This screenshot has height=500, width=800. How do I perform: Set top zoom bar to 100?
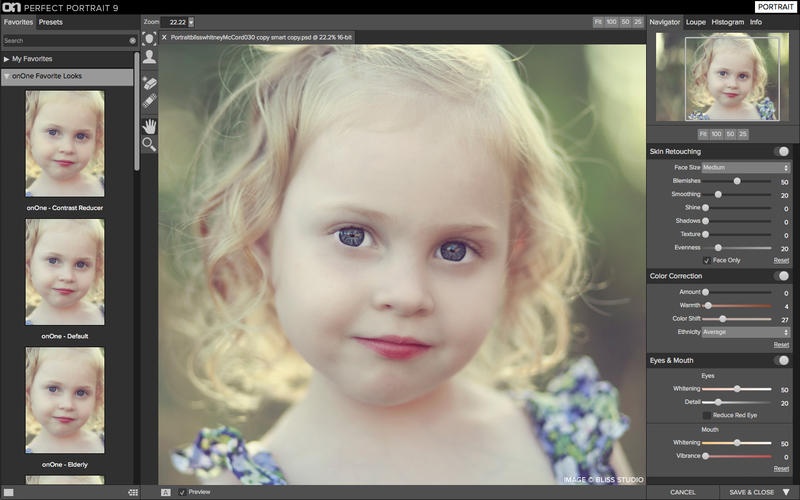(x=611, y=22)
